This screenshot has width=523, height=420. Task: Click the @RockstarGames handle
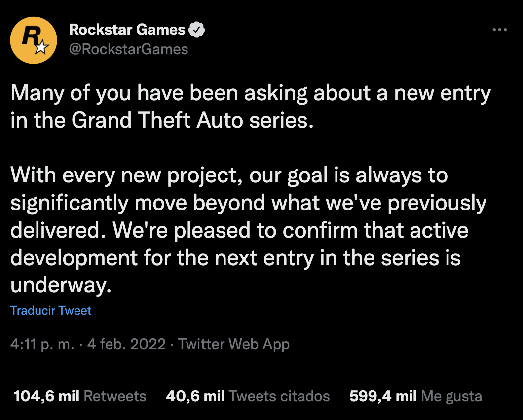point(128,49)
